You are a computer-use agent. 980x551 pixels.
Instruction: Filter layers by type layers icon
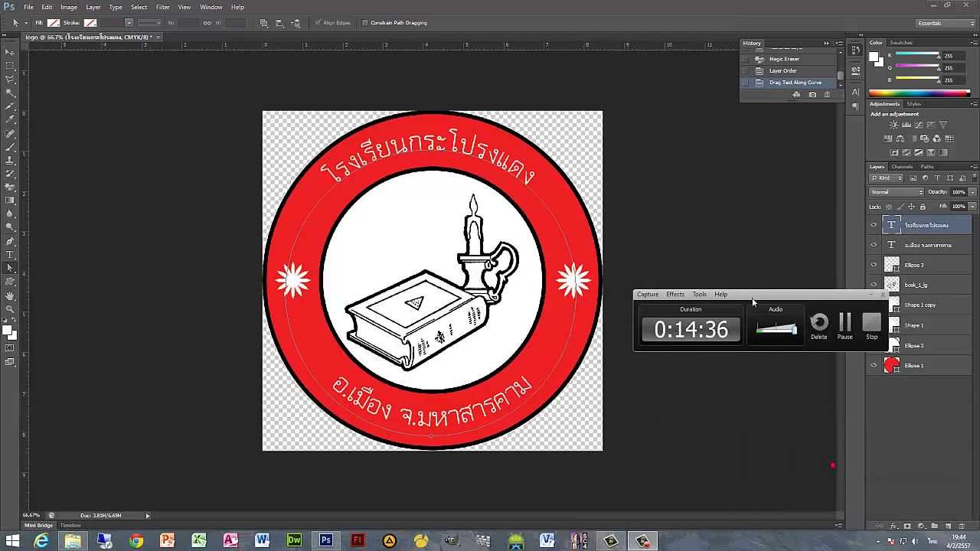click(937, 178)
